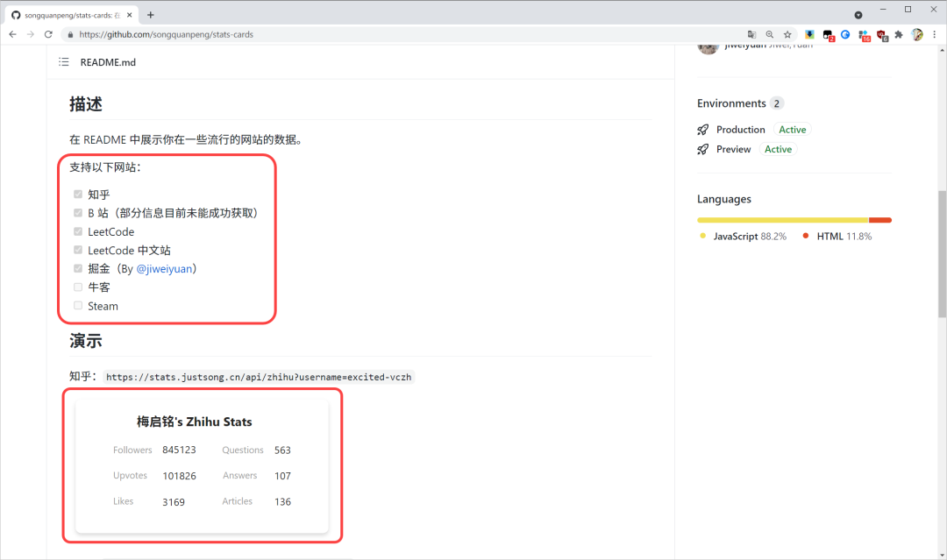The height and width of the screenshot is (560, 947).
Task: Click the Active badge next to Production
Action: 793,130
